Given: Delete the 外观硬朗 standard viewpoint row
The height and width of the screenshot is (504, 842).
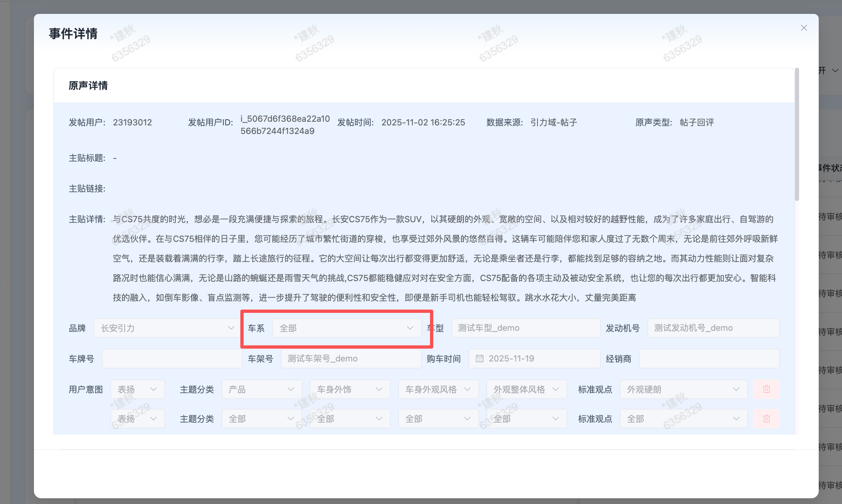Looking at the screenshot, I should [x=766, y=389].
